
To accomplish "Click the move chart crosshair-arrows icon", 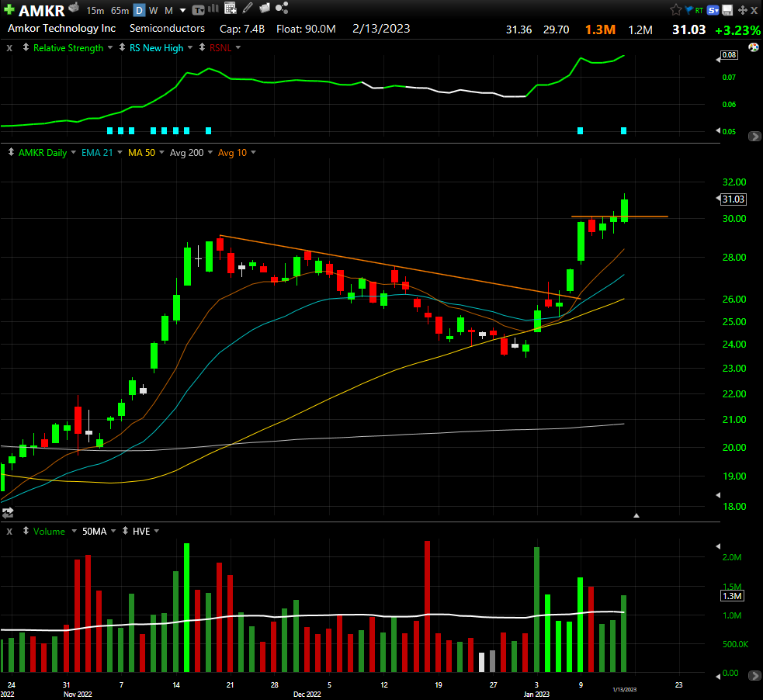I will (743, 10).
